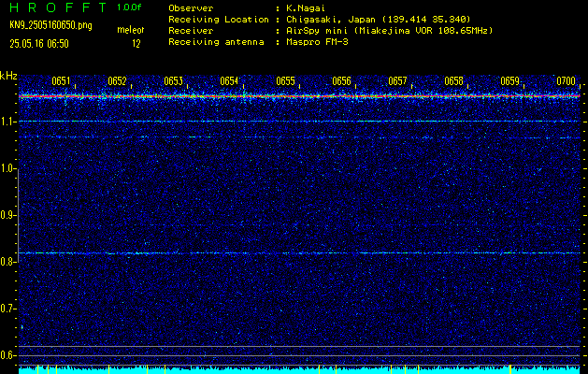Click the 0.9 frequency axis label
The height and width of the screenshot is (374, 588).
pyautogui.click(x=7, y=215)
